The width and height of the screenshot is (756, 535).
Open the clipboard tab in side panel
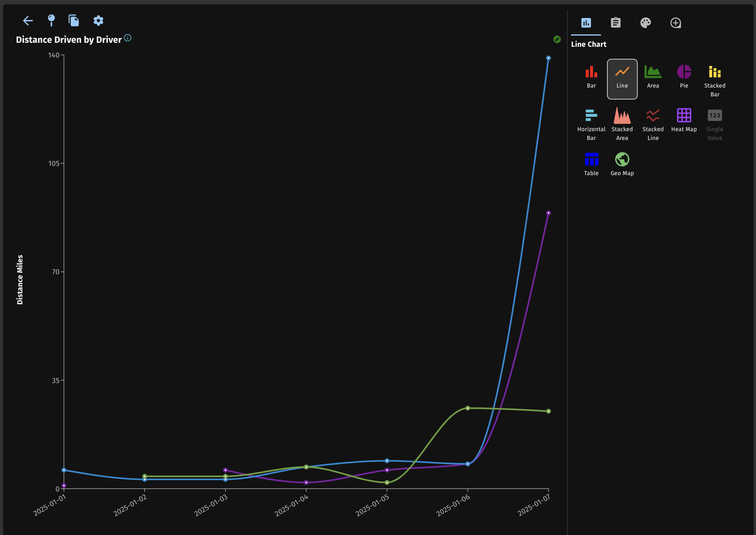[x=615, y=23]
